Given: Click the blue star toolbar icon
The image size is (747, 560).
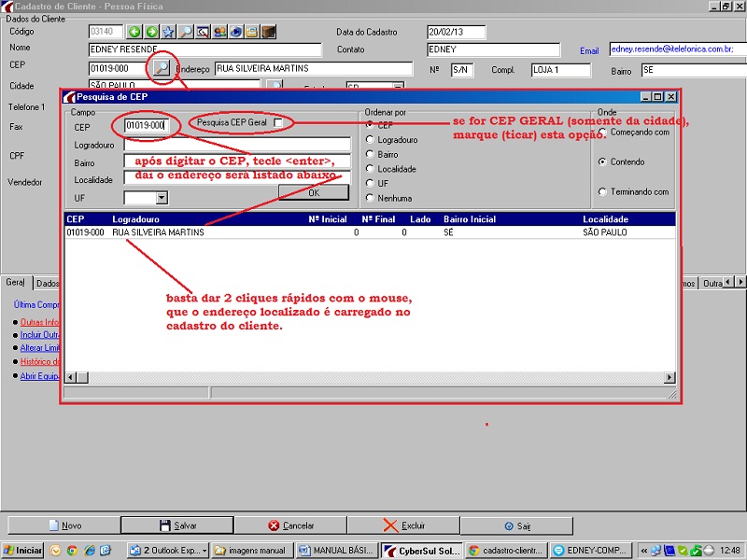Looking at the screenshot, I should pyautogui.click(x=168, y=32).
